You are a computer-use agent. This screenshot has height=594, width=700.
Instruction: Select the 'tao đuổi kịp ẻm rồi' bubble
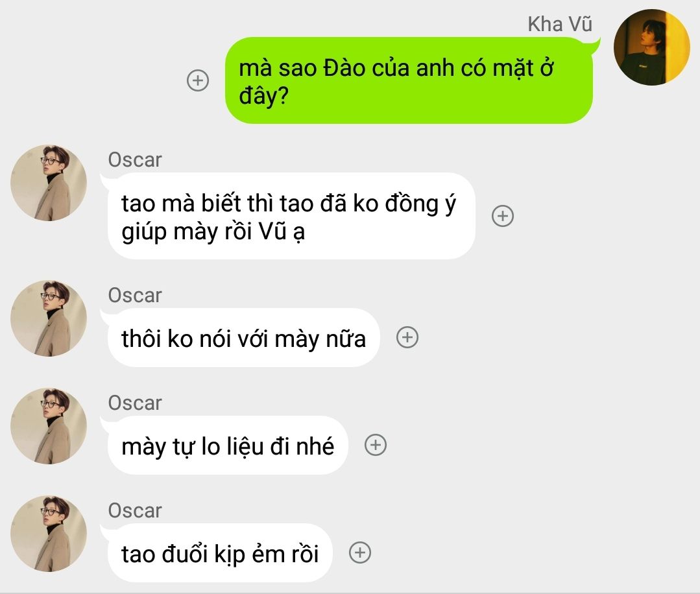coord(220,552)
